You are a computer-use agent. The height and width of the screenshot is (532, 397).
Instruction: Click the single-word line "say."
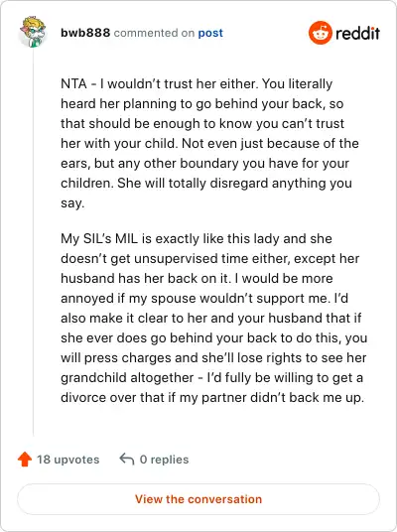click(72, 203)
